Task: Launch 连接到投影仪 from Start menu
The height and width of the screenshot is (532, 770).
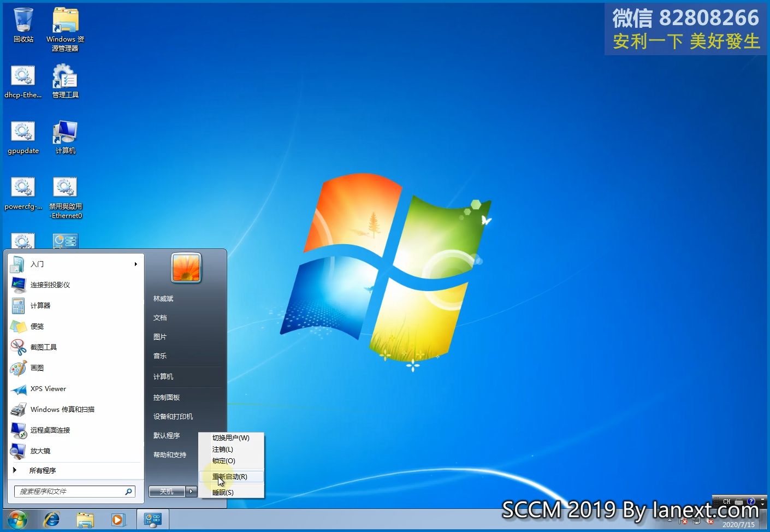Action: coord(75,285)
